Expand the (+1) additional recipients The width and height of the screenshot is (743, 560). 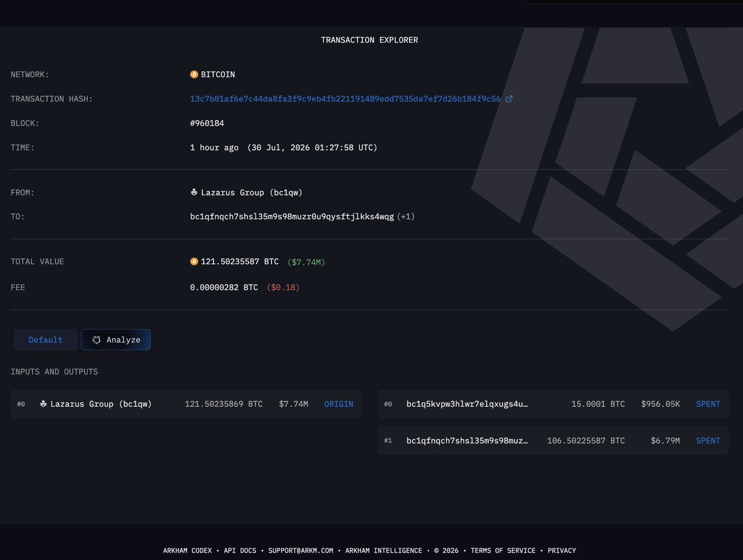pyautogui.click(x=406, y=217)
